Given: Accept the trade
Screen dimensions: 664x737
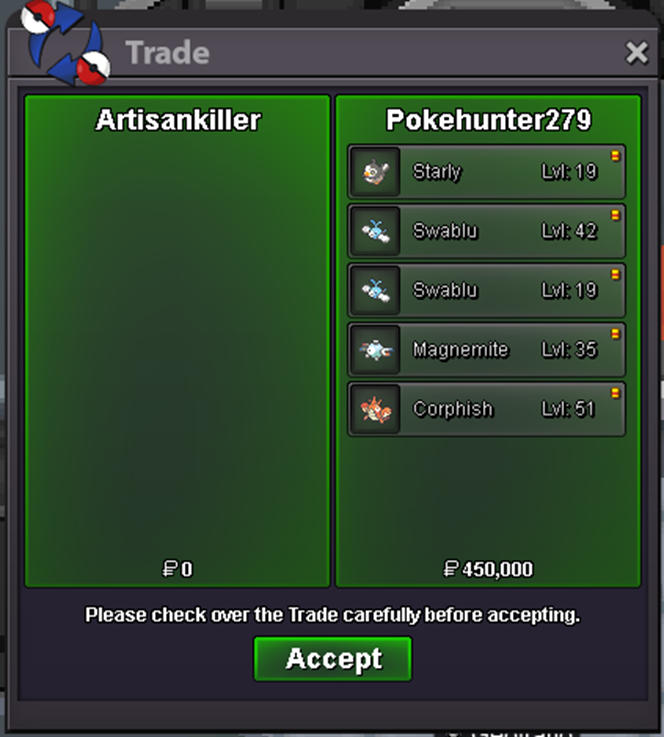Looking at the screenshot, I should point(333,659).
